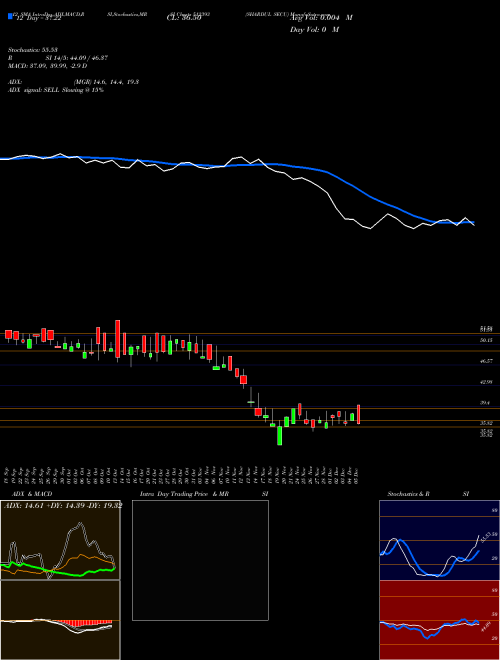Click the 46.57 price axis label

coord(486,361)
